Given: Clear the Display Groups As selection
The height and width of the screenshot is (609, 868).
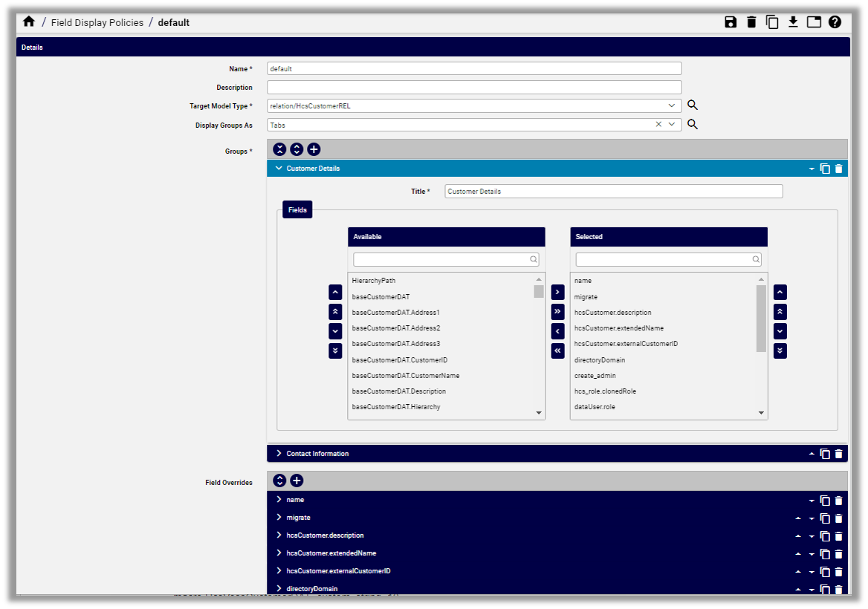Looking at the screenshot, I should 658,124.
